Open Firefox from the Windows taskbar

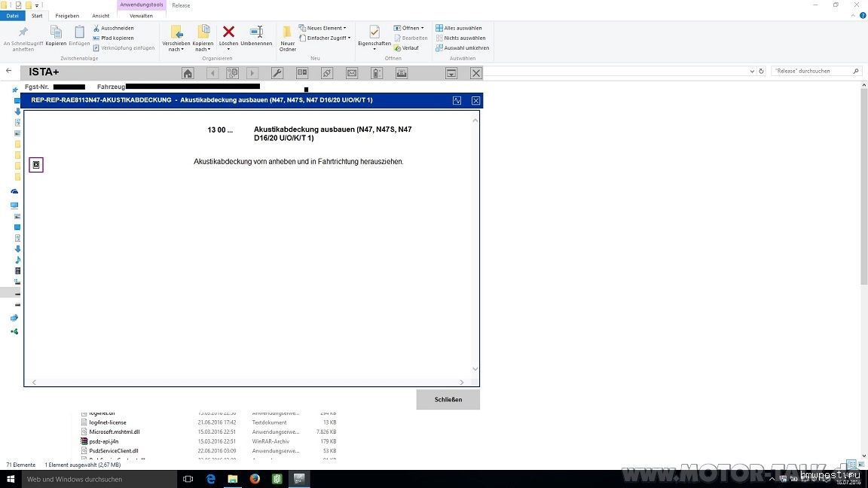point(255,479)
